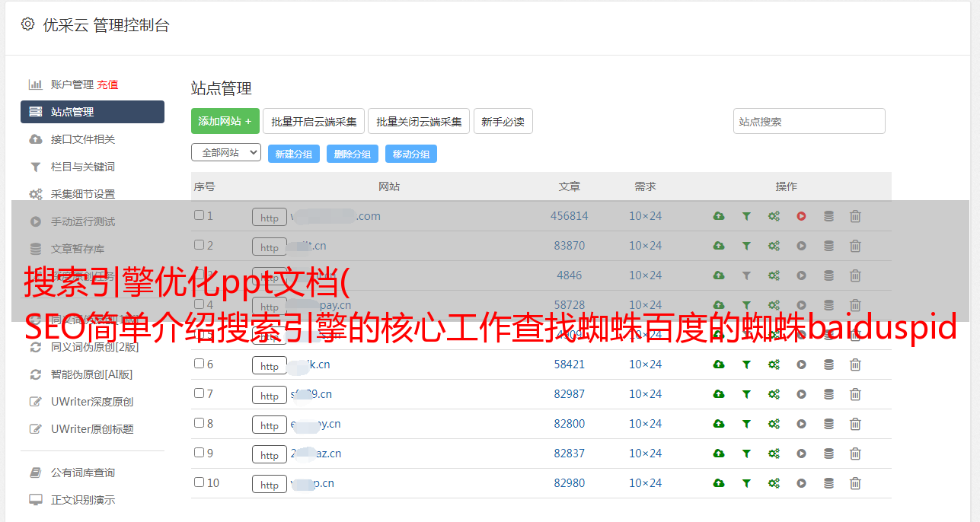Click the cloud upload icon in the 58421 row
Viewport: 980px width, 522px height.
pos(719,364)
